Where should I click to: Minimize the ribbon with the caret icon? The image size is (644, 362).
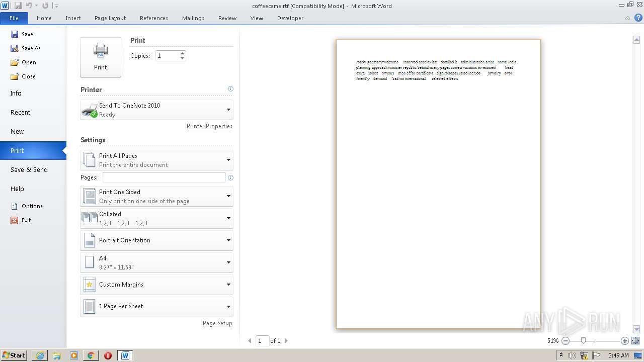[627, 18]
